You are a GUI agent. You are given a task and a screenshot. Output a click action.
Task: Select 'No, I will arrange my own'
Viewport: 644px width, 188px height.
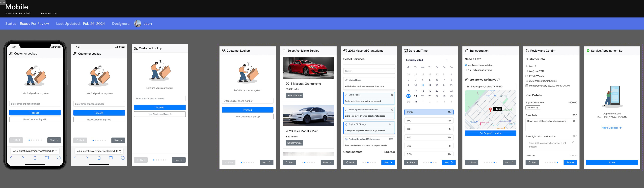point(466,70)
